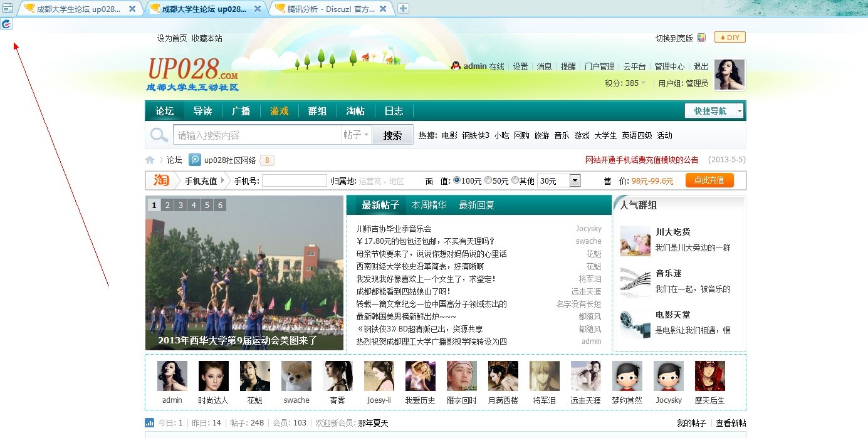
Task: Open admin's avatar in the member row
Action: [x=172, y=376]
